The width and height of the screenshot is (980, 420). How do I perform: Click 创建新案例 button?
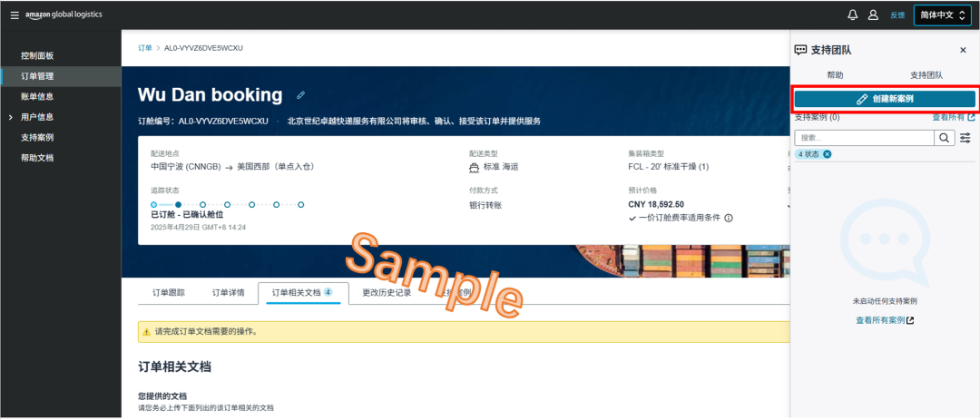tap(885, 99)
